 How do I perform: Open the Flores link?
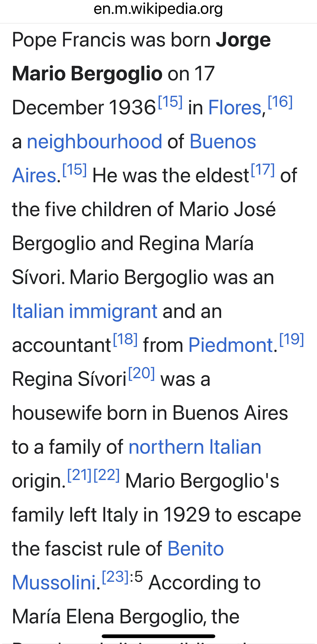click(x=235, y=107)
